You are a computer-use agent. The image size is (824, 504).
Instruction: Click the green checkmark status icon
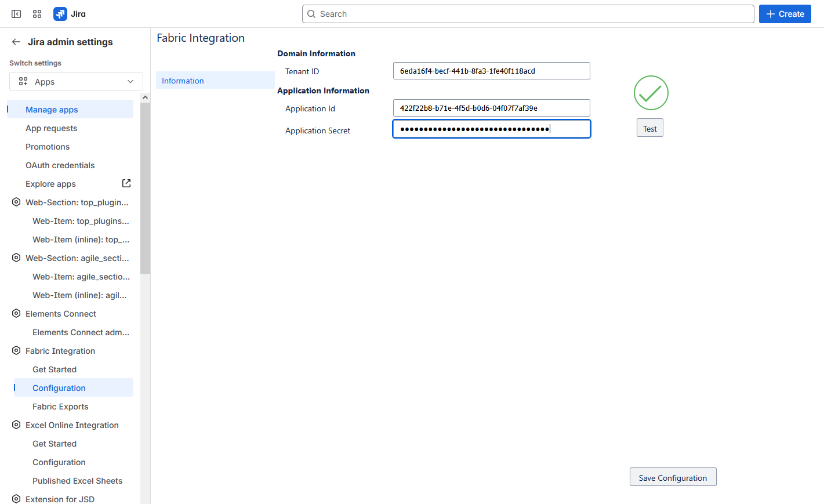click(651, 93)
